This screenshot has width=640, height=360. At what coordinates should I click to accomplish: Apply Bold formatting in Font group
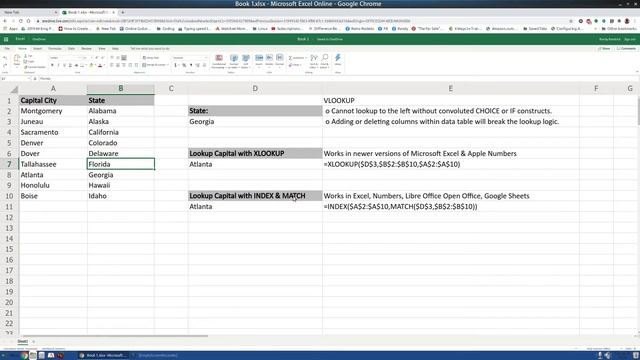pyautogui.click(x=52, y=65)
